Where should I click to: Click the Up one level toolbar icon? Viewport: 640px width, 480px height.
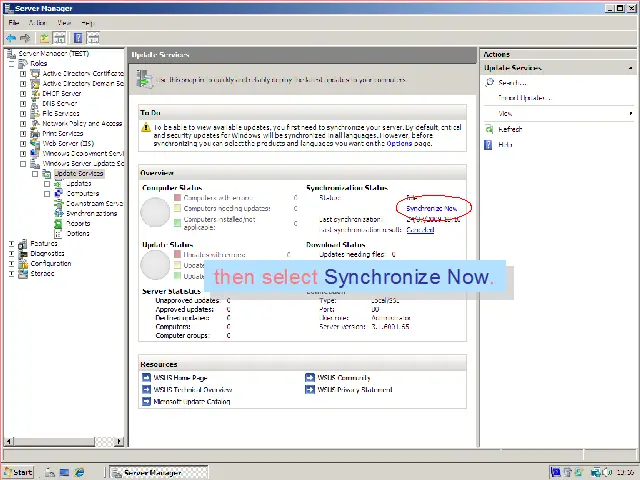pos(44,38)
